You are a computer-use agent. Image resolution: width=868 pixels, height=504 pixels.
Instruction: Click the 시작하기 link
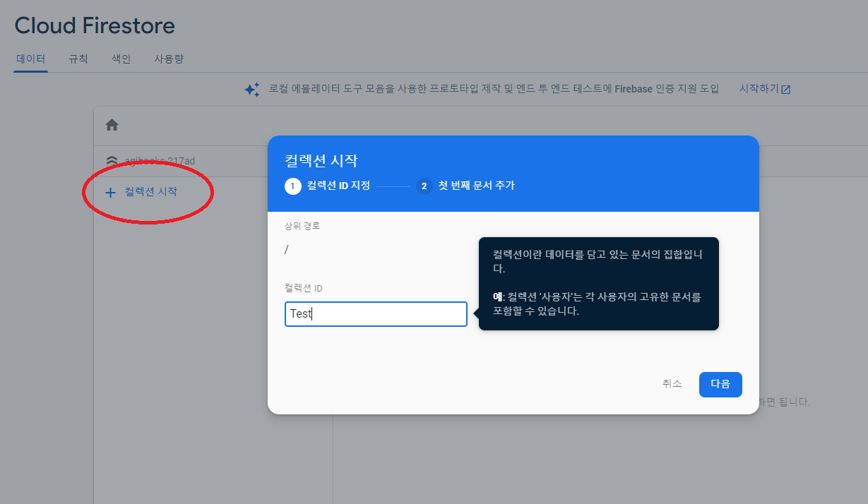point(759,89)
